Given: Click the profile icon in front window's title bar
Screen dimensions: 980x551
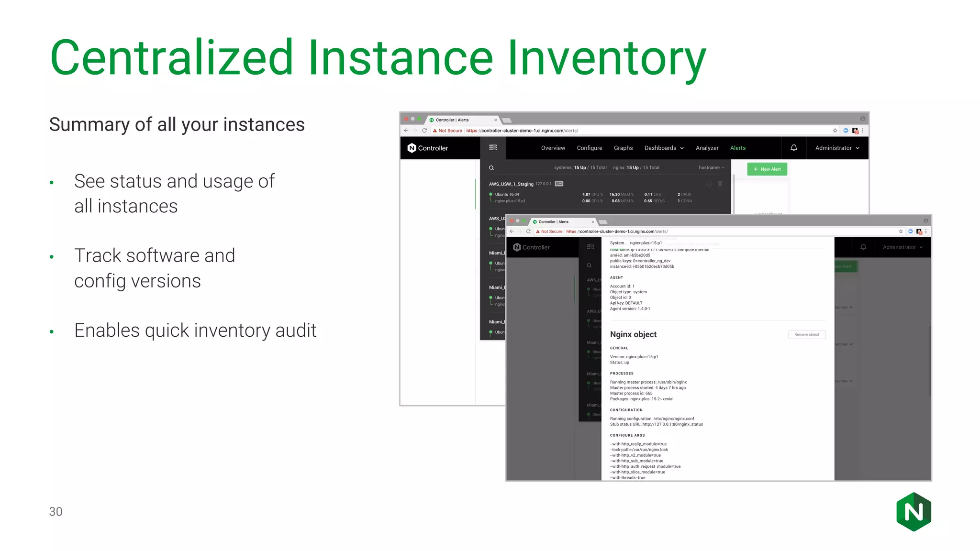Looking at the screenshot, I should tap(926, 220).
